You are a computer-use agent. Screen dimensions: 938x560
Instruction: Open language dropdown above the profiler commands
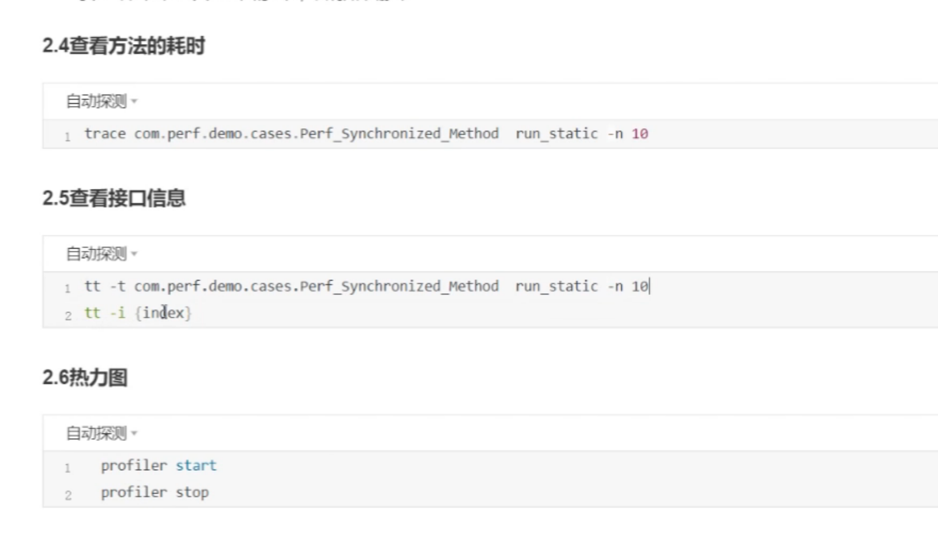coord(101,433)
